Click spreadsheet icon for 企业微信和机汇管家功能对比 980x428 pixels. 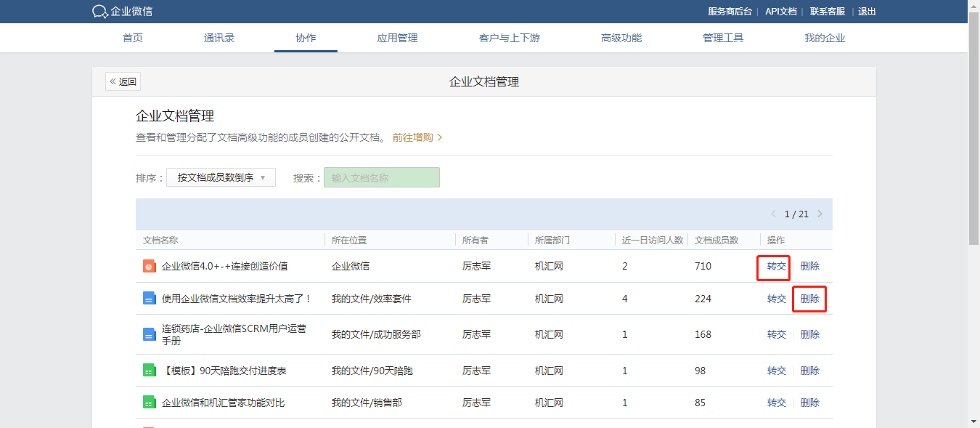[x=150, y=403]
